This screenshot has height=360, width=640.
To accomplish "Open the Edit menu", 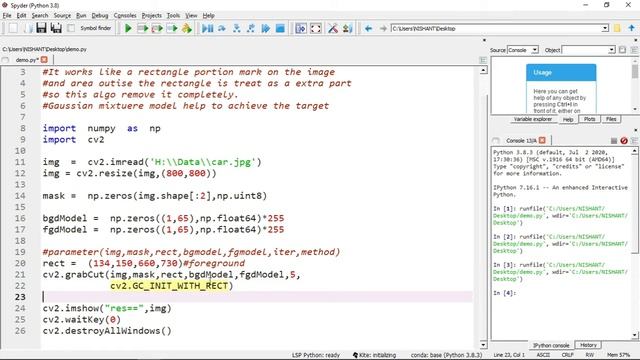I will [x=21, y=16].
